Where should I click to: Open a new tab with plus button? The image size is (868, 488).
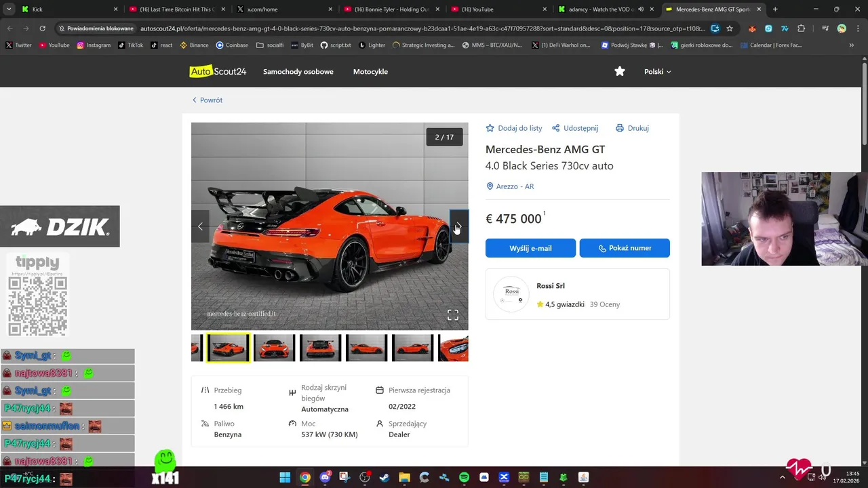point(775,9)
